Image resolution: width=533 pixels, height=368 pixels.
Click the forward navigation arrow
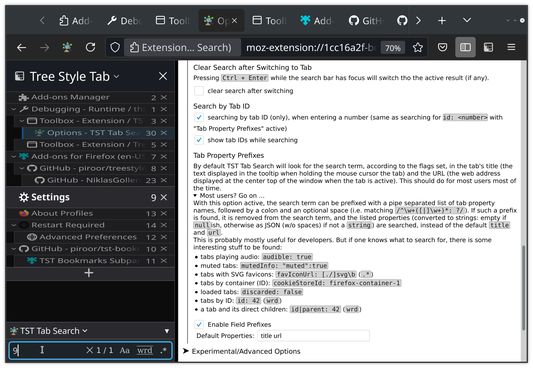(x=45, y=48)
